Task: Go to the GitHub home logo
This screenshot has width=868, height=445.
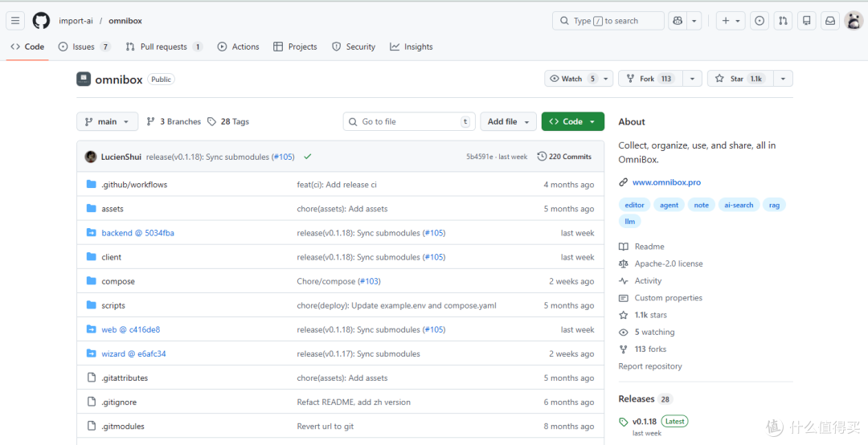Action: click(x=41, y=21)
